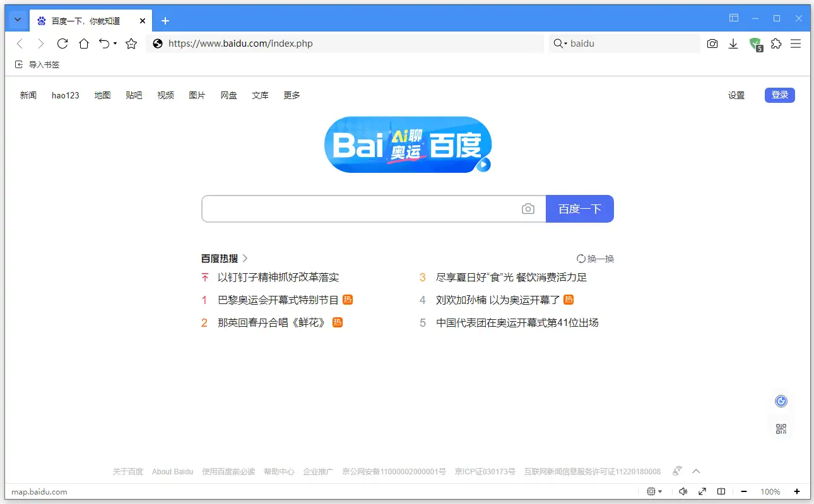
Task: Click the undo closed tab arrow icon
Action: 105,44
